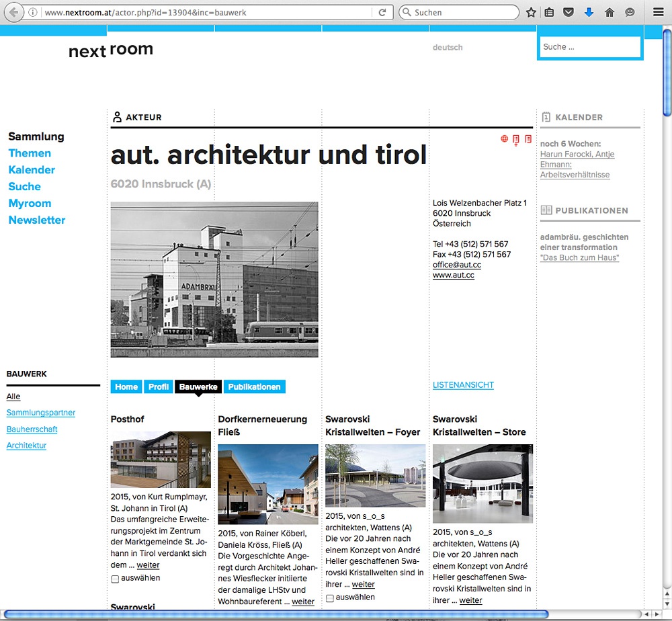Open the Pocket icon in the toolbar
Image resolution: width=672 pixels, height=621 pixels.
(569, 12)
